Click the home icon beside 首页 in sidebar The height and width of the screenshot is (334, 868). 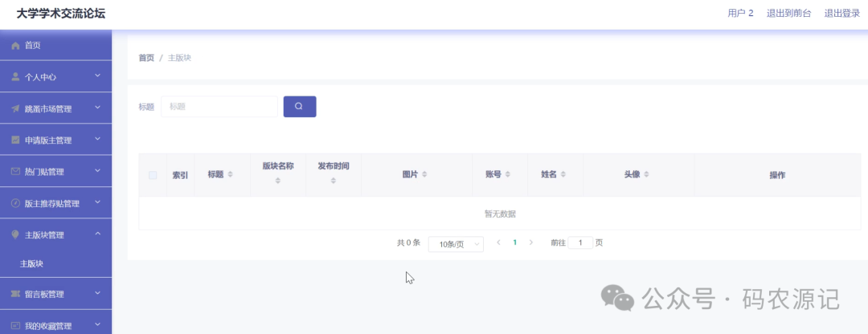coord(15,46)
